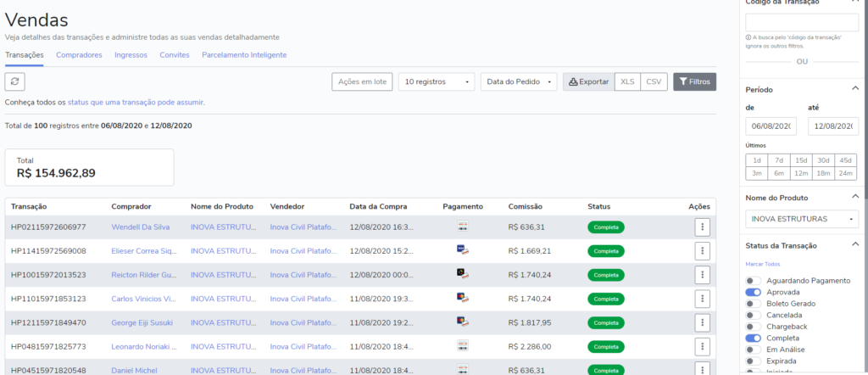Click the Ações em lote button
This screenshot has width=868, height=375.
pos(362,81)
